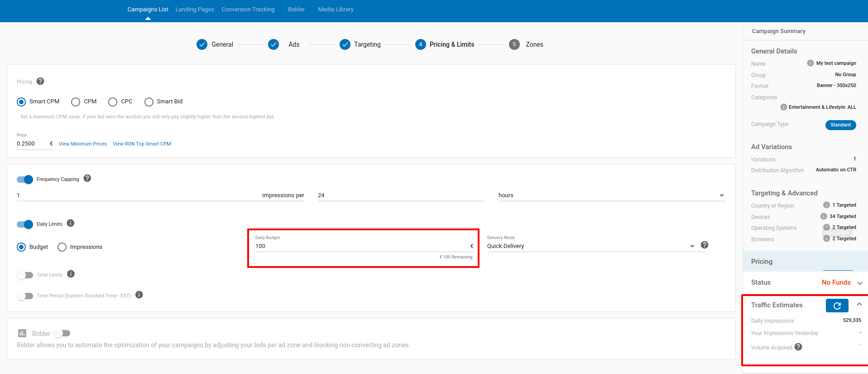Screen dimensions: 868x374
Task: Click the Volume Acquired help icon
Action: point(798,347)
